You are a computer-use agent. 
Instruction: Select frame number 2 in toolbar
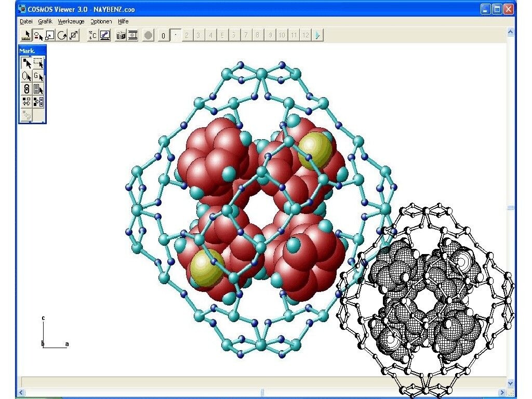[187, 35]
